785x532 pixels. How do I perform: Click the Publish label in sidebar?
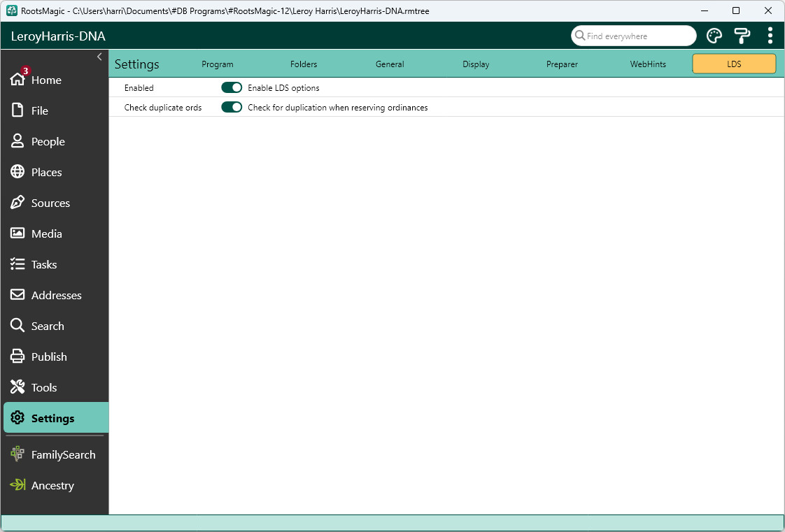click(x=49, y=357)
